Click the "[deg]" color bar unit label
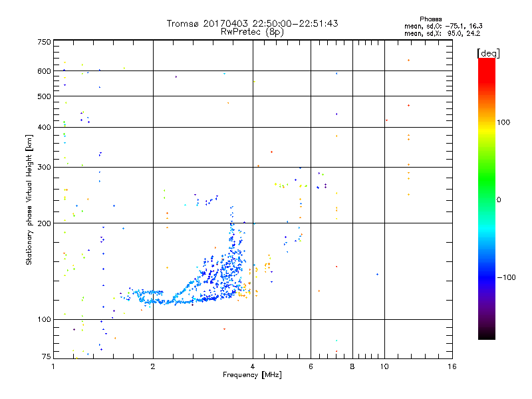The width and height of the screenshot is (532, 399). click(488, 53)
